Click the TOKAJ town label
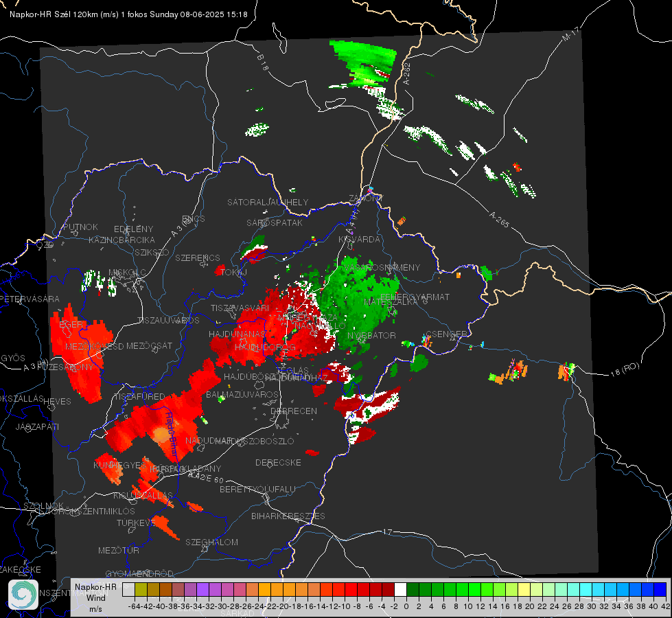Viewport: 672px width, 618px height. tap(233, 272)
